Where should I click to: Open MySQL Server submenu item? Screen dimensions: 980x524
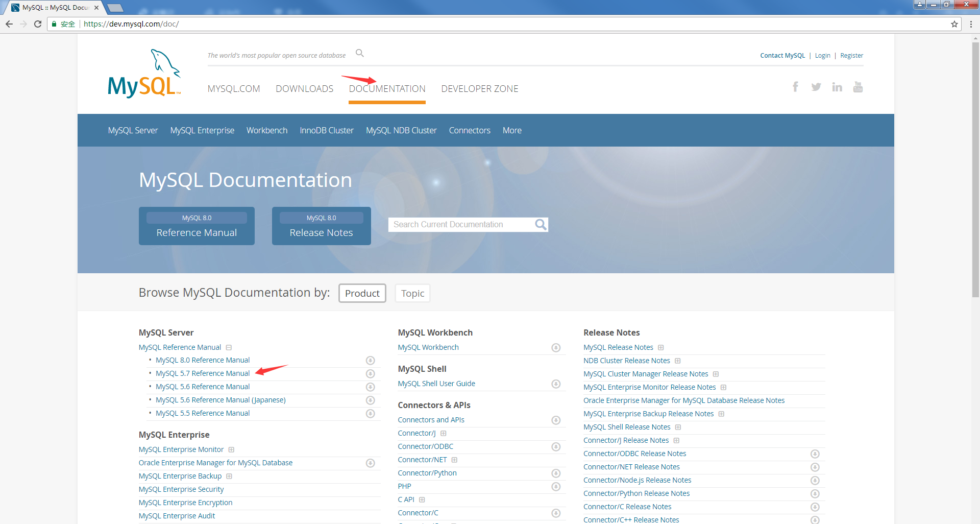pos(133,130)
